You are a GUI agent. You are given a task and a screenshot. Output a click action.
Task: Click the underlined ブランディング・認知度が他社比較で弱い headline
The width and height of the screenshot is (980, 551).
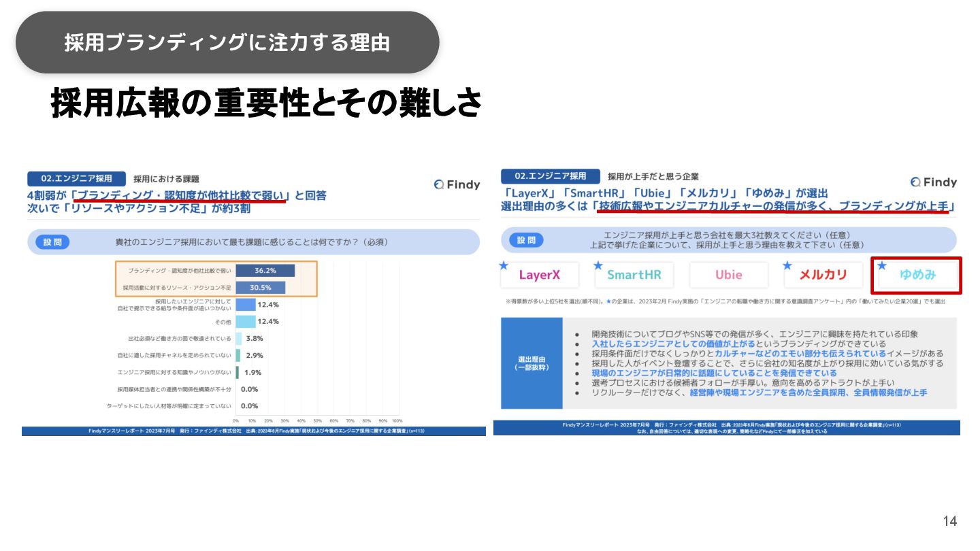coord(180,196)
